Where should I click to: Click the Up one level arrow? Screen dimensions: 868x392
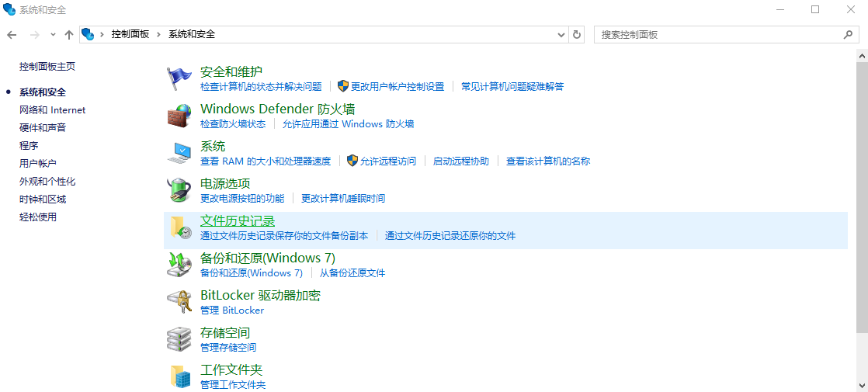click(68, 34)
